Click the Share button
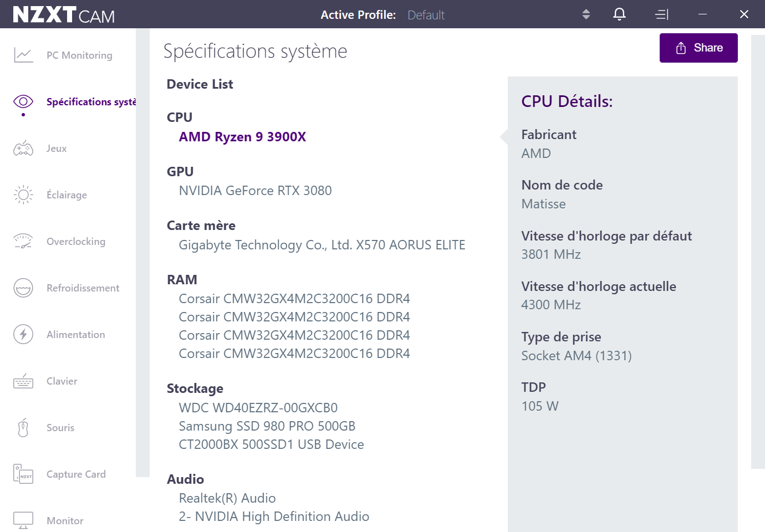Screen dimensions: 765x532 tap(698, 48)
